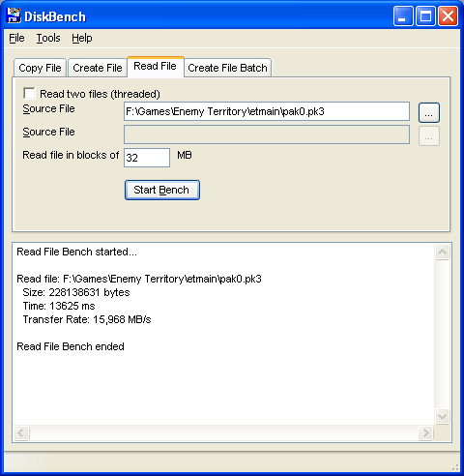Open the File menu

[x=16, y=38]
